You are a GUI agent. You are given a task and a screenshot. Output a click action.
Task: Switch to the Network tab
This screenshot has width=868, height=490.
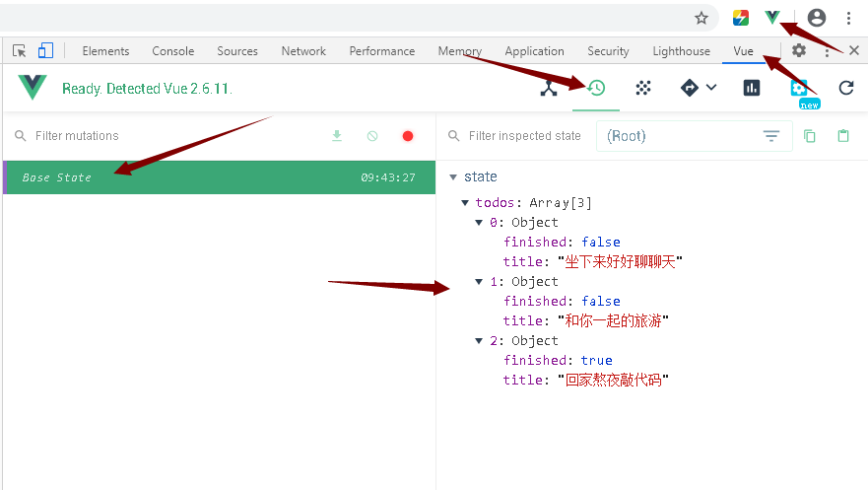tap(303, 51)
